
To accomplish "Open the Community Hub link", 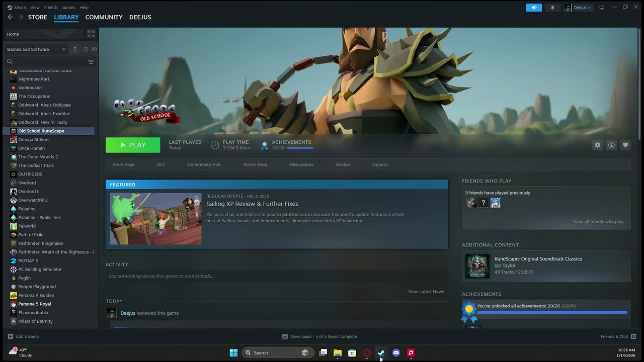I will point(204,164).
